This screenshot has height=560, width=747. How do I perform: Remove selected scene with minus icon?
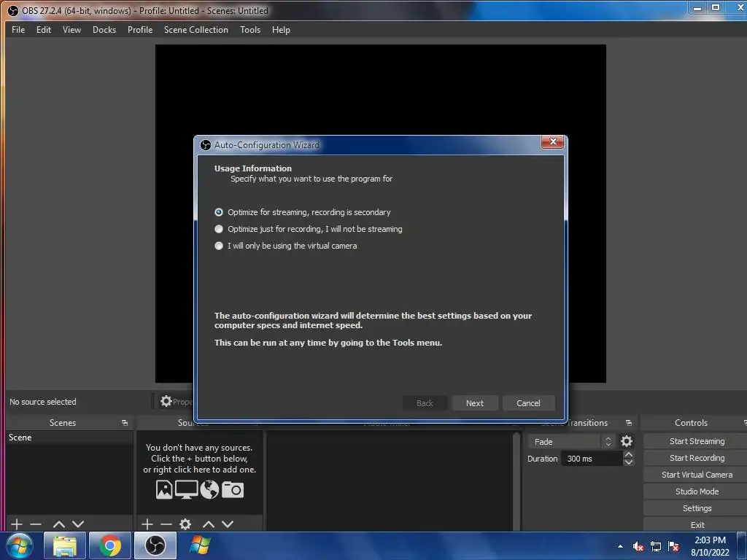(36, 524)
